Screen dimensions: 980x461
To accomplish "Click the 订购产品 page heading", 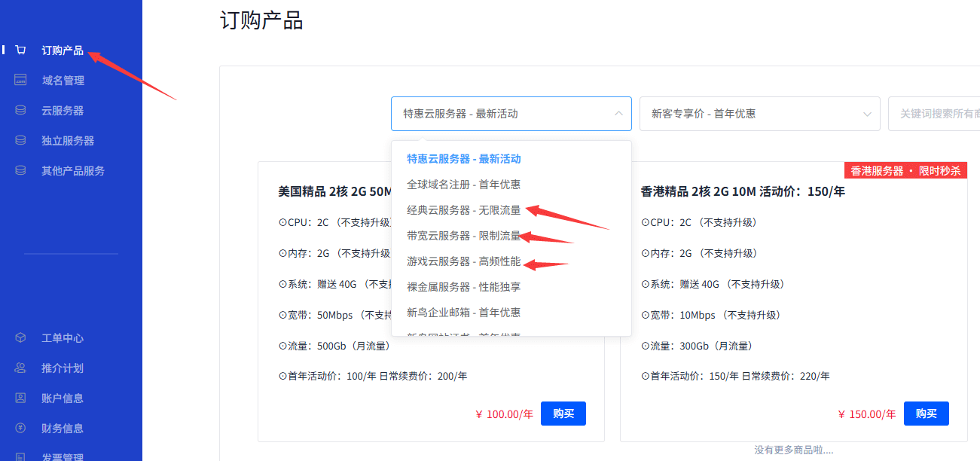I will click(x=261, y=20).
